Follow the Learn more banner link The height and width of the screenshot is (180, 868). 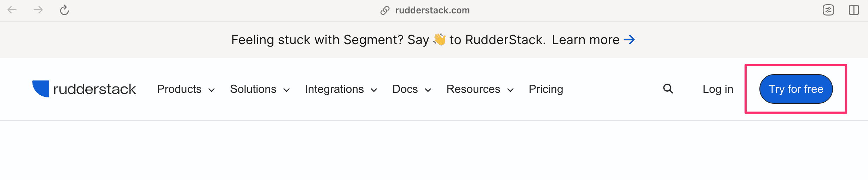[x=585, y=40]
